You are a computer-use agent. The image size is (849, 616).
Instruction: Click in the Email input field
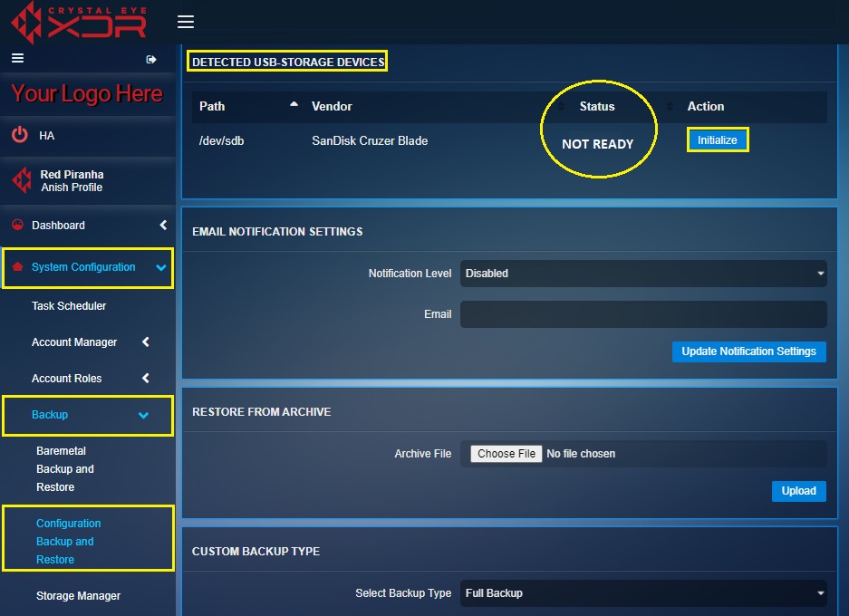tap(643, 314)
